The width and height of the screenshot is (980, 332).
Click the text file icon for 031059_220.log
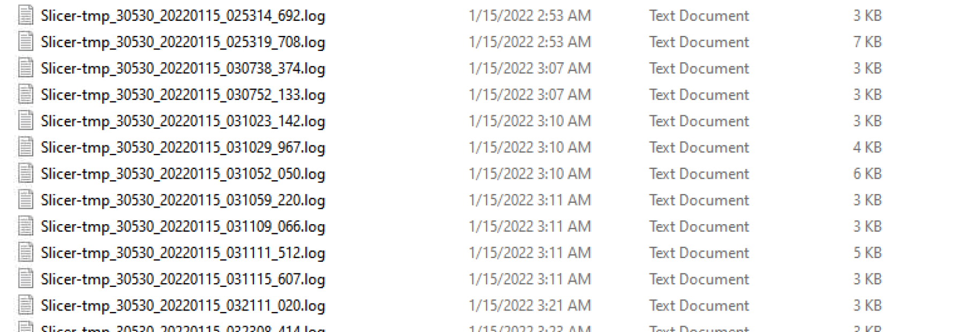[26, 199]
